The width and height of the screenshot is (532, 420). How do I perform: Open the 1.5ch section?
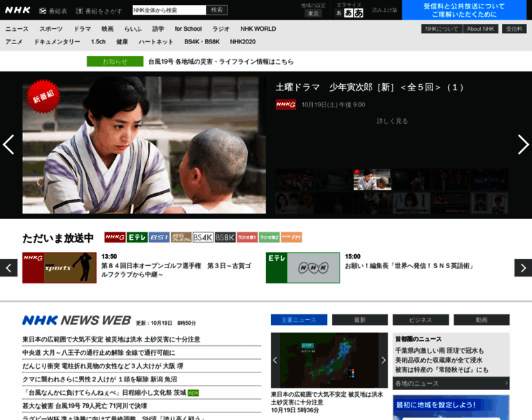click(x=98, y=42)
